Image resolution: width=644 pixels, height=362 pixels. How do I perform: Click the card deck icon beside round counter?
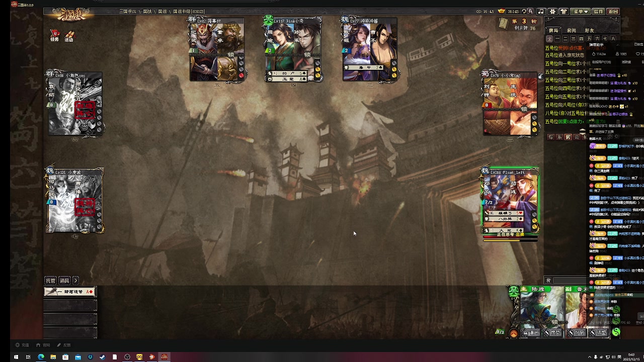point(504,23)
